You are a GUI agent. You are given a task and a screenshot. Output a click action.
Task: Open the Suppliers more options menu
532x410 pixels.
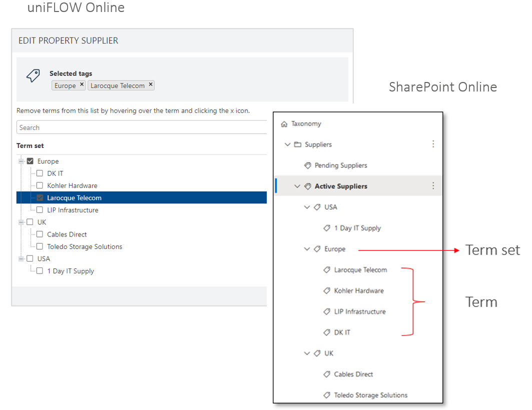tap(433, 144)
